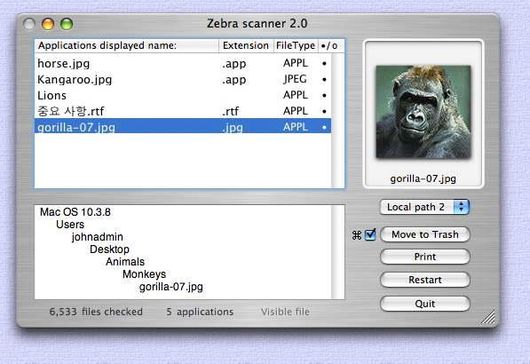
Task: Click the Restart button
Action: coord(425,280)
